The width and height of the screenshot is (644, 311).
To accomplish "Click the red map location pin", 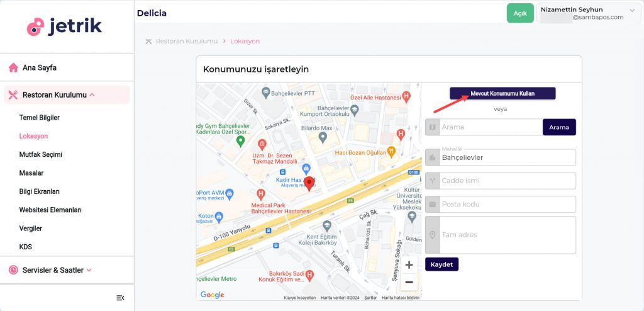I will [309, 183].
